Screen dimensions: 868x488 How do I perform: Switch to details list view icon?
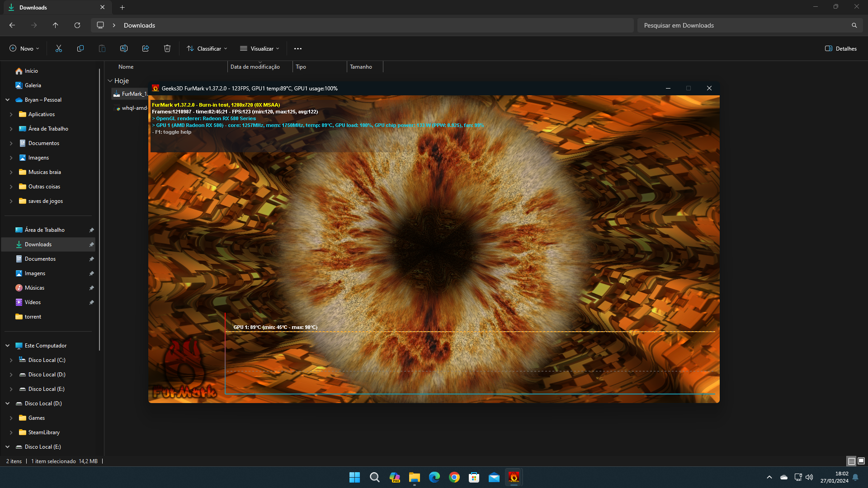pos(852,461)
